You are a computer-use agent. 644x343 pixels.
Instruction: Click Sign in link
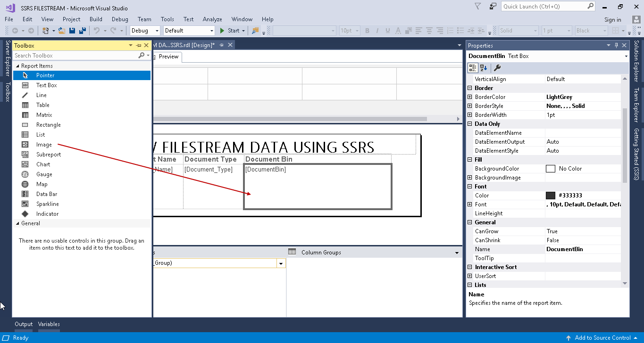pos(612,20)
